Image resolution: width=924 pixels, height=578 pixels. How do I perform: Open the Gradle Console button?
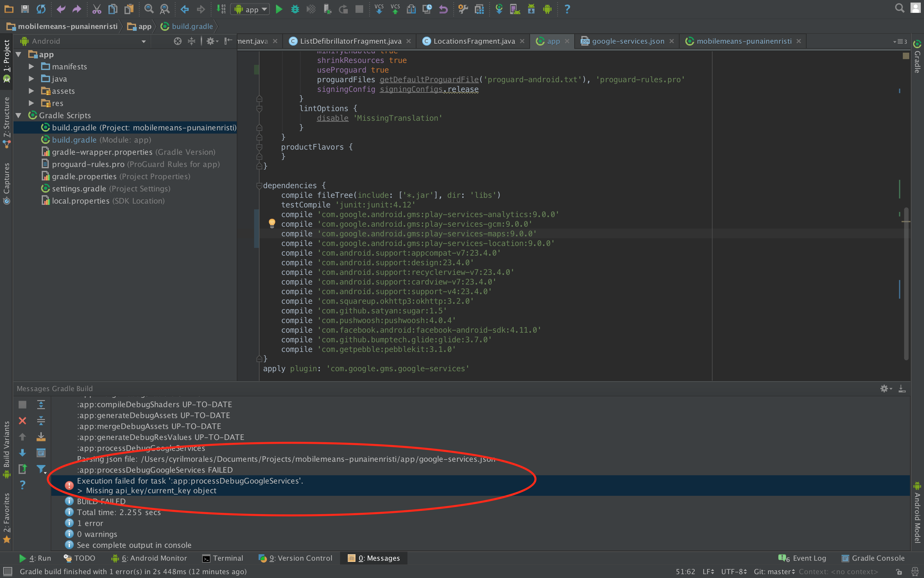(873, 558)
